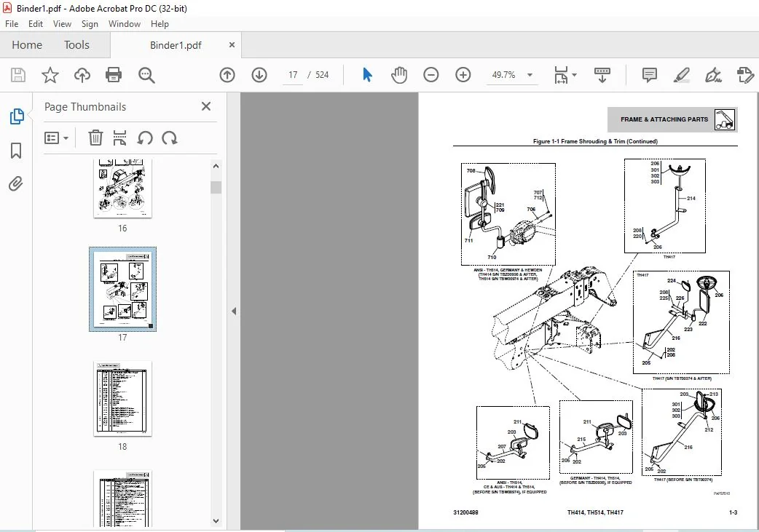Screen dimensions: 759x532
Task: Close the Binder1.pdf tab
Action: tap(232, 45)
